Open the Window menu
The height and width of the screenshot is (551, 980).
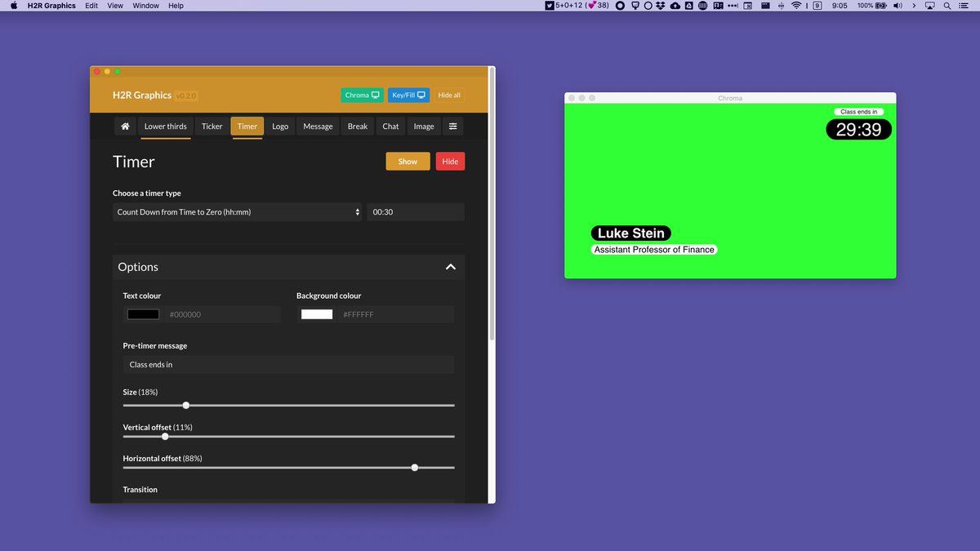(x=145, y=6)
